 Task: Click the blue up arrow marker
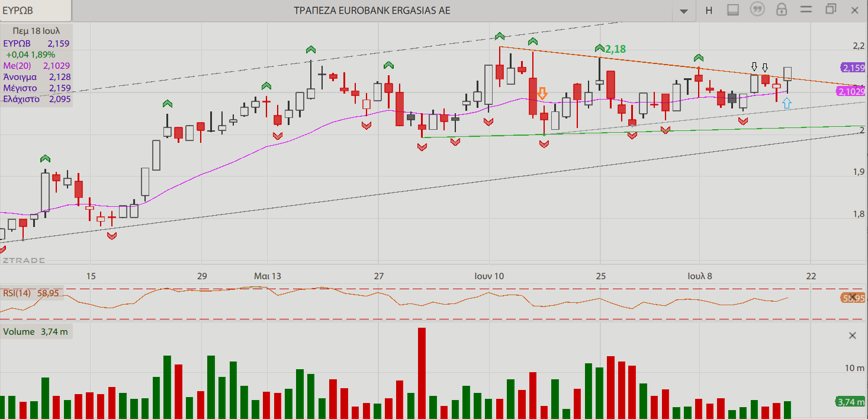click(786, 103)
